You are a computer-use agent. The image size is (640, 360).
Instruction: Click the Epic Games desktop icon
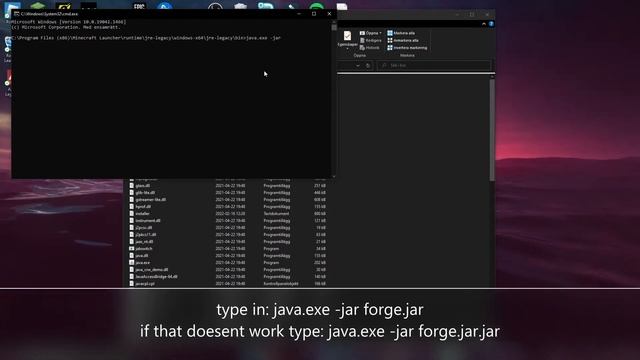(139, 6)
